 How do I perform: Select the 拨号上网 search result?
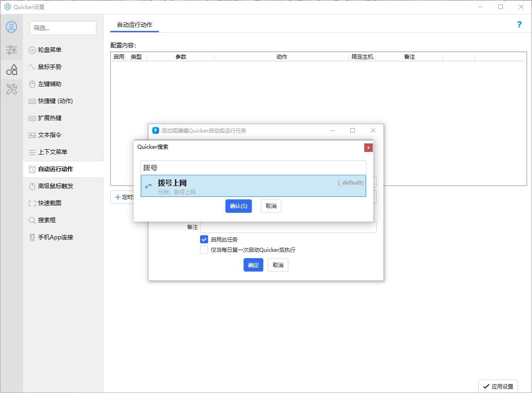(x=253, y=186)
